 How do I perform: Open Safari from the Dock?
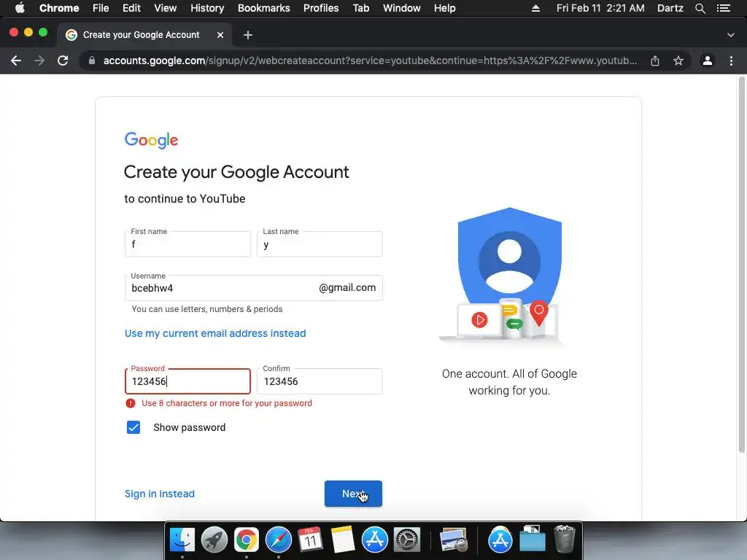click(278, 540)
